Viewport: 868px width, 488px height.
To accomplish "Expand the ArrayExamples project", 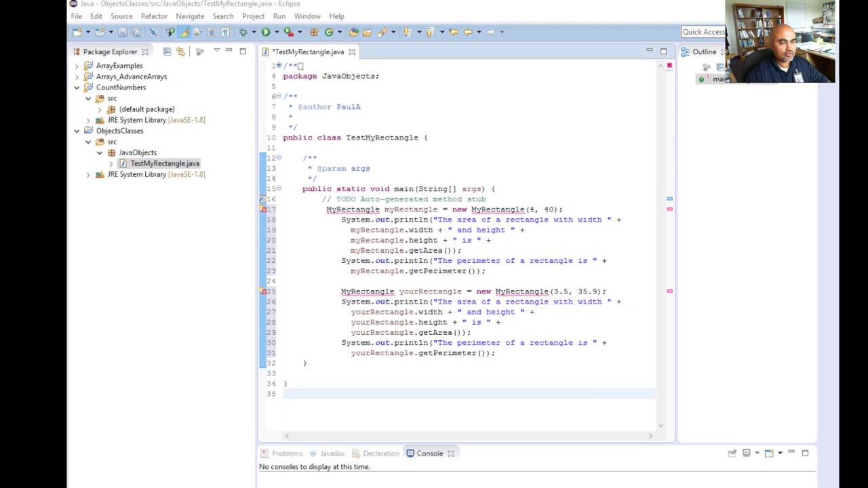I will tap(77, 66).
